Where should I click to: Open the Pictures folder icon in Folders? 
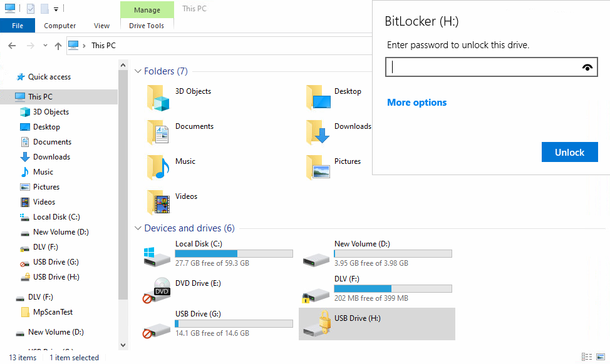(318, 168)
